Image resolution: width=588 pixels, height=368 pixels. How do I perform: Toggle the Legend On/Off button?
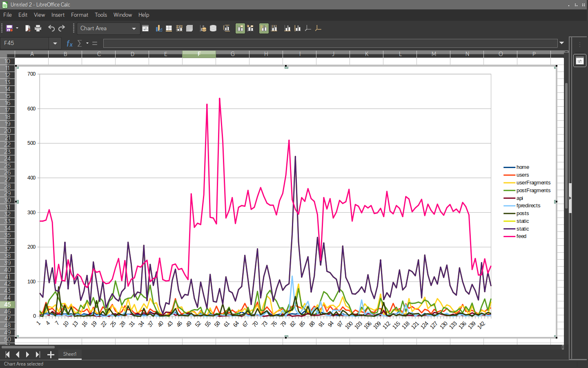tap(241, 28)
